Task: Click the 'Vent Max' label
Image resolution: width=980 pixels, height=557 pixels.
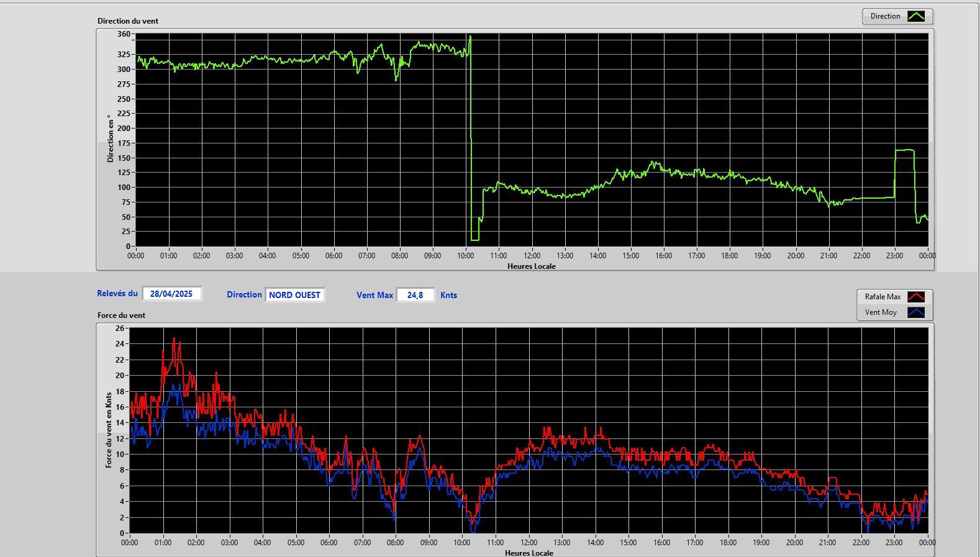Action: pyautogui.click(x=374, y=295)
